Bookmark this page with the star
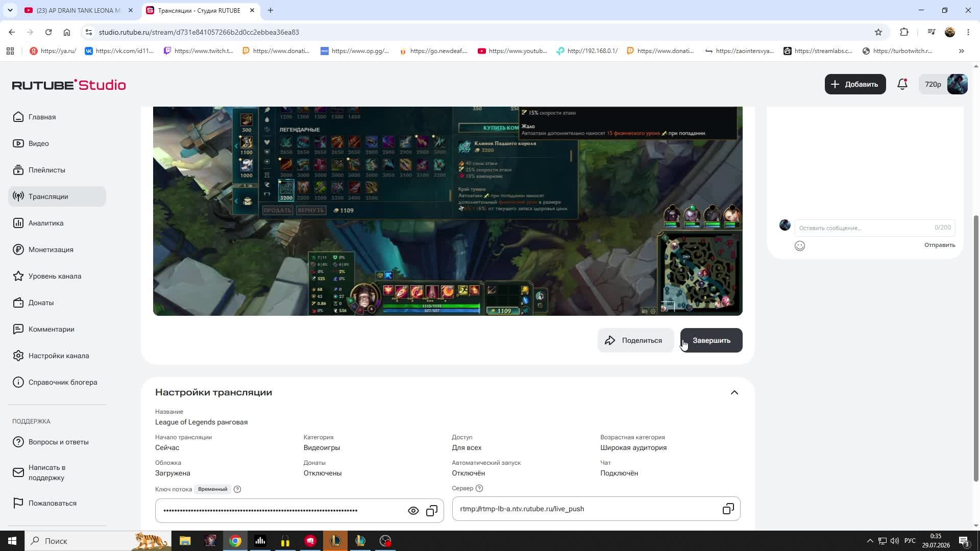The width and height of the screenshot is (980, 551). click(x=878, y=32)
